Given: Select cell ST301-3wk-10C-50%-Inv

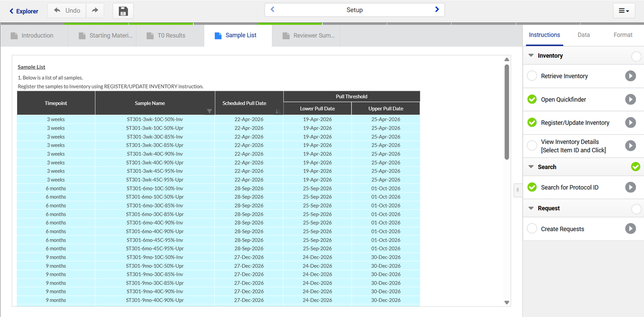Looking at the screenshot, I should click(x=155, y=119).
